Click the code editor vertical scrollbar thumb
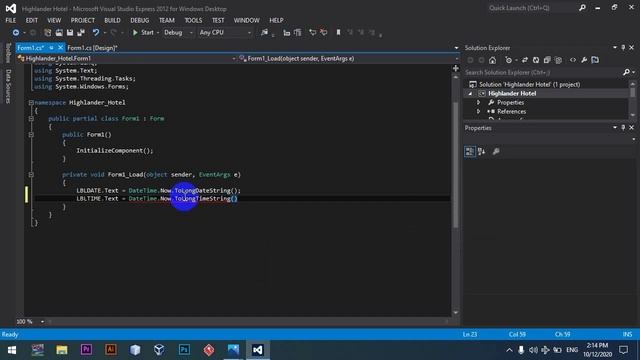The width and height of the screenshot is (640, 360). click(456, 164)
